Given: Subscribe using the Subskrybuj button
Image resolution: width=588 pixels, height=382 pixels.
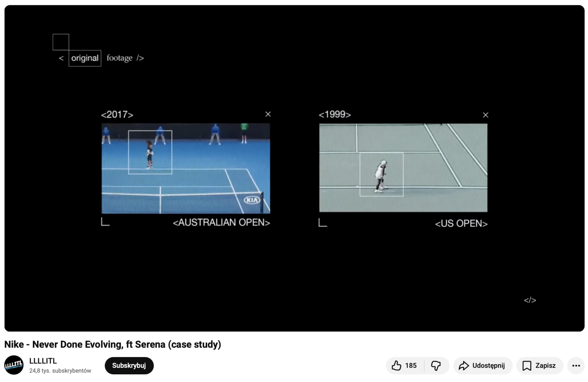Looking at the screenshot, I should (x=129, y=366).
